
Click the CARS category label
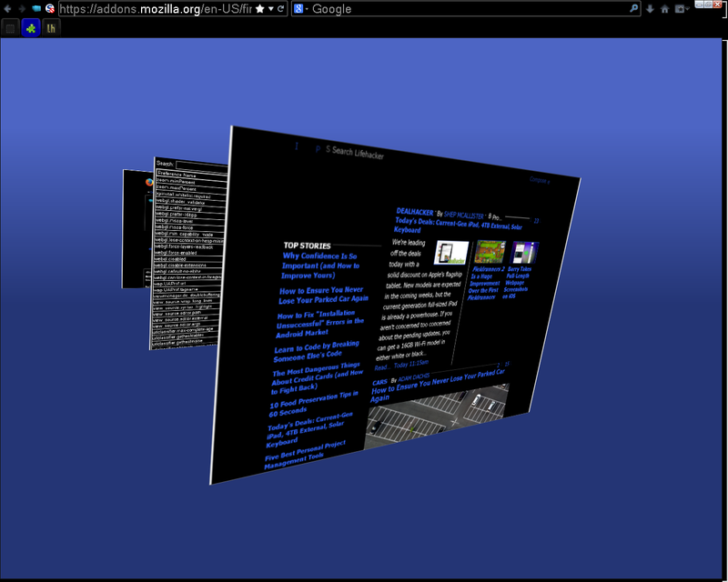[379, 383]
